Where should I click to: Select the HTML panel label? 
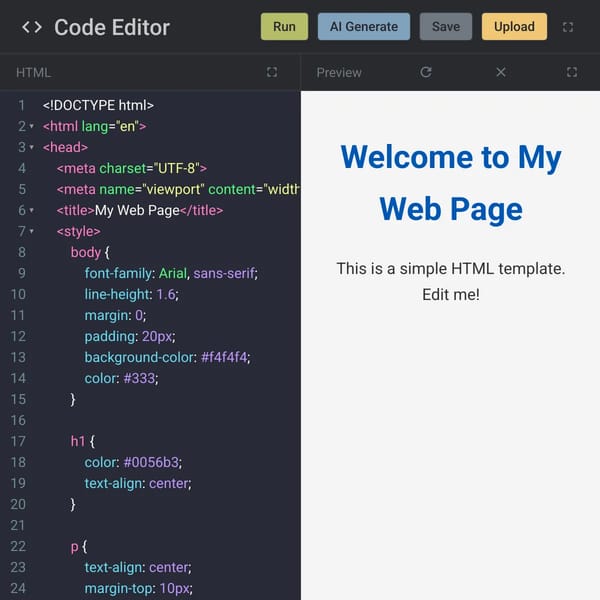(33, 73)
